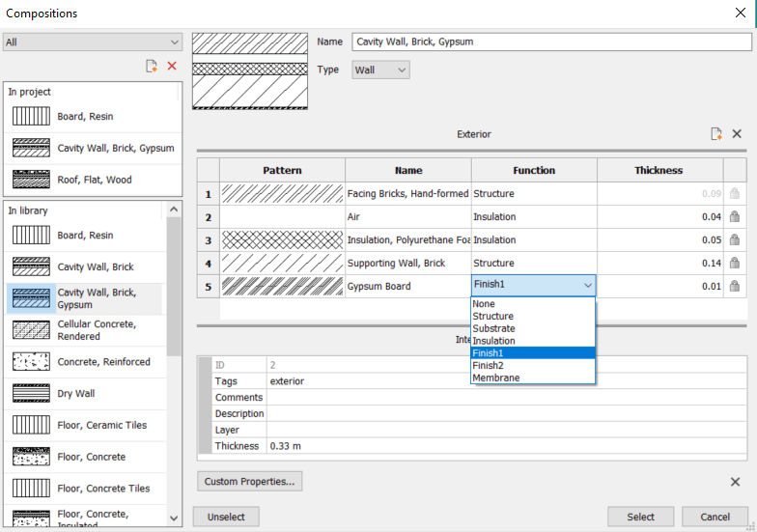Screen dimensions: 757x532
Task: Edit the composition Name field
Action: (551, 42)
